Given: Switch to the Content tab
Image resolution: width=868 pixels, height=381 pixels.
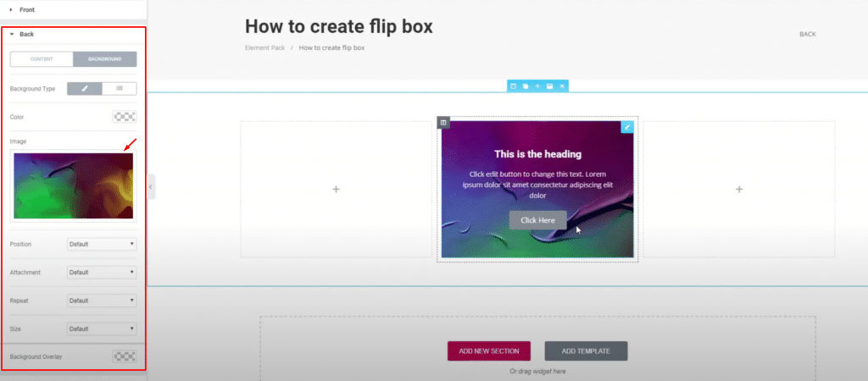Looking at the screenshot, I should point(42,59).
